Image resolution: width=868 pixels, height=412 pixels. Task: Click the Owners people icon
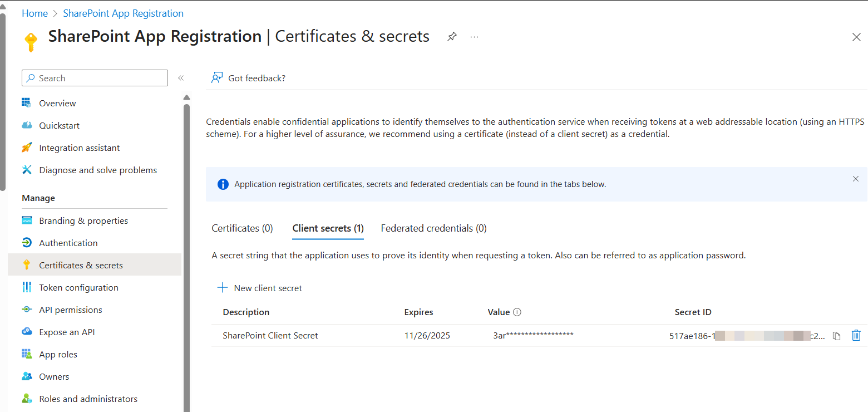(26, 376)
